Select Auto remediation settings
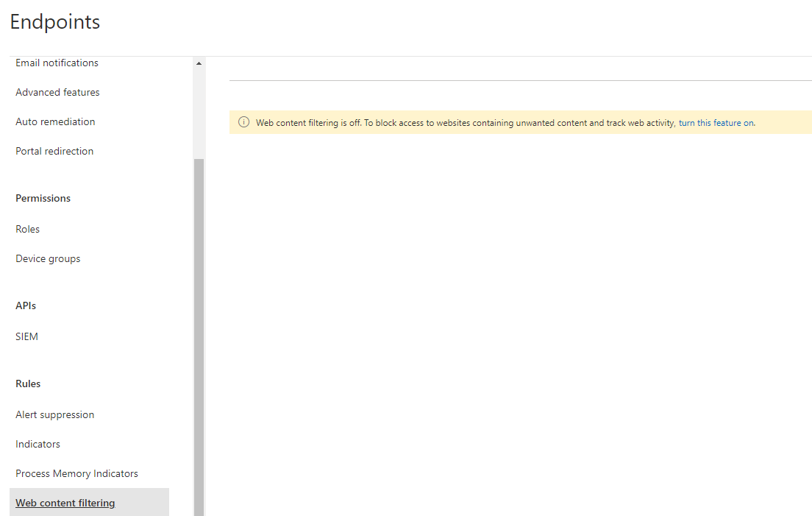 (x=55, y=121)
